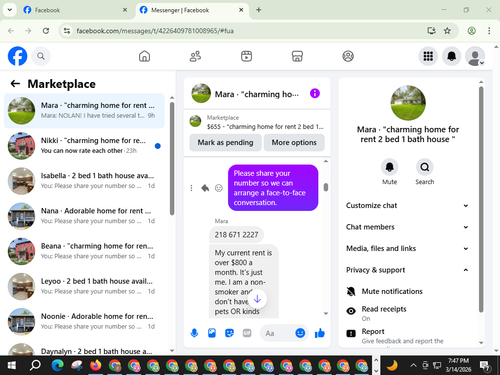Click the phone number message 218 671 2227
The width and height of the screenshot is (500, 375).
pyautogui.click(x=236, y=235)
